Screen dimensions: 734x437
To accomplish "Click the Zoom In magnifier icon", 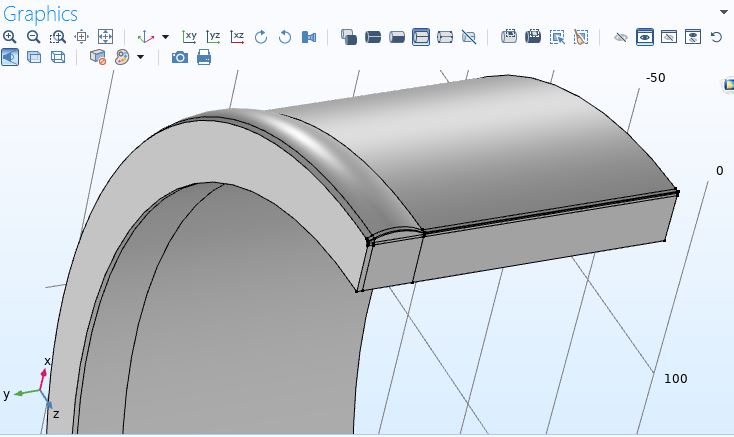I will click(x=10, y=37).
